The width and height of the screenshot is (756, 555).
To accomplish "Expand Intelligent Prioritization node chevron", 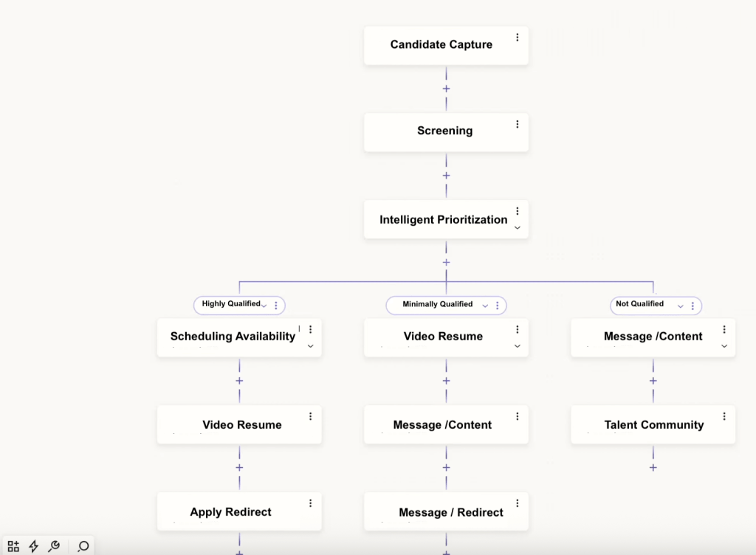I will [517, 228].
